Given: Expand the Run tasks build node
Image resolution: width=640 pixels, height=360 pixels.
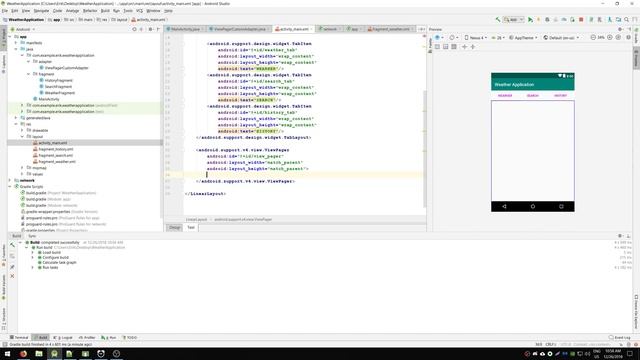Looking at the screenshot, I should click(x=33, y=267).
